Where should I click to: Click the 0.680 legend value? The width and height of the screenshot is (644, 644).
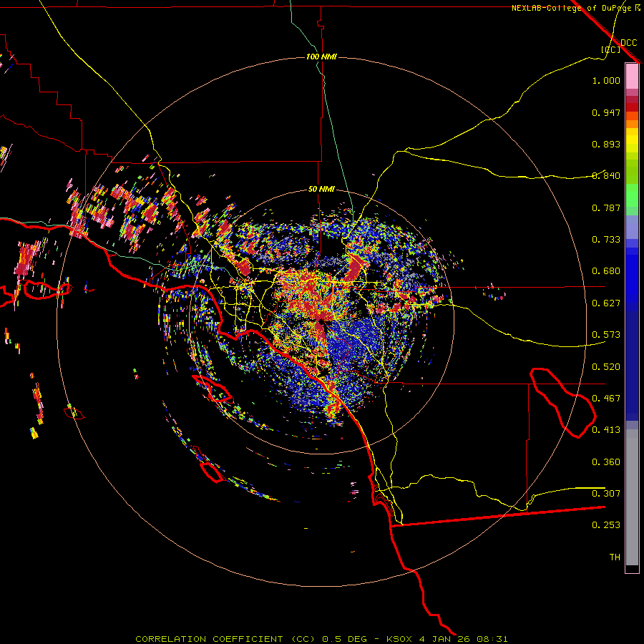tap(606, 271)
